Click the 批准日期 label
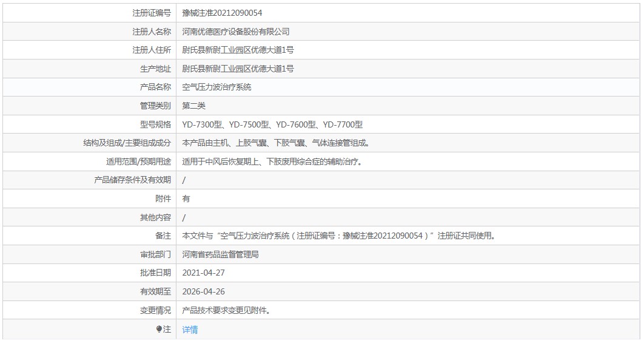This screenshot has width=644, height=343. 155,273
